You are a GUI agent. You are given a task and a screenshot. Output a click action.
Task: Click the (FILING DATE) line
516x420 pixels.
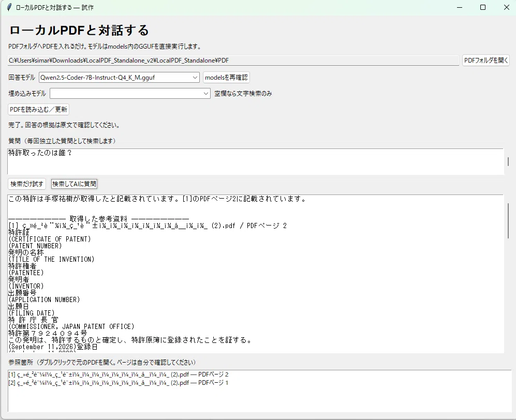pyautogui.click(x=32, y=313)
